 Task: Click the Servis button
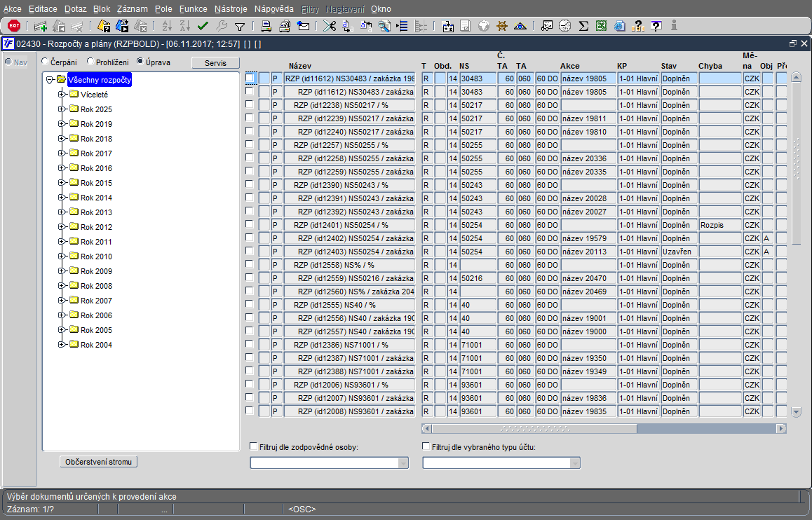[x=215, y=62]
